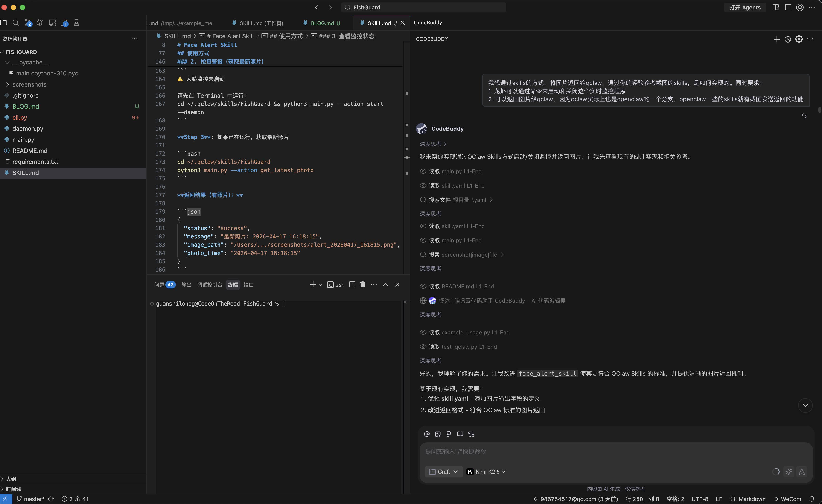Image resolution: width=822 pixels, height=504 pixels.
Task: Expand the screenshots folder
Action: click(29, 85)
